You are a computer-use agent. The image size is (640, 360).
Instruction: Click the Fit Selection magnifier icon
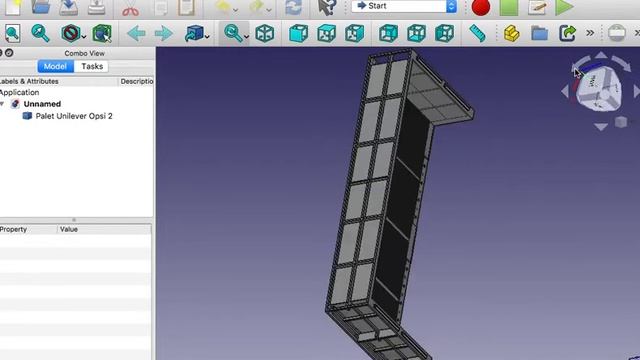tap(40, 33)
